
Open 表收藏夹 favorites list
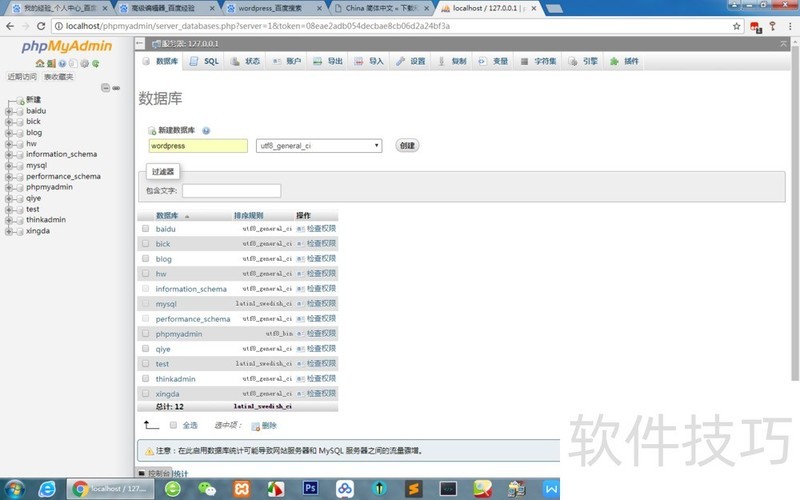point(59,77)
